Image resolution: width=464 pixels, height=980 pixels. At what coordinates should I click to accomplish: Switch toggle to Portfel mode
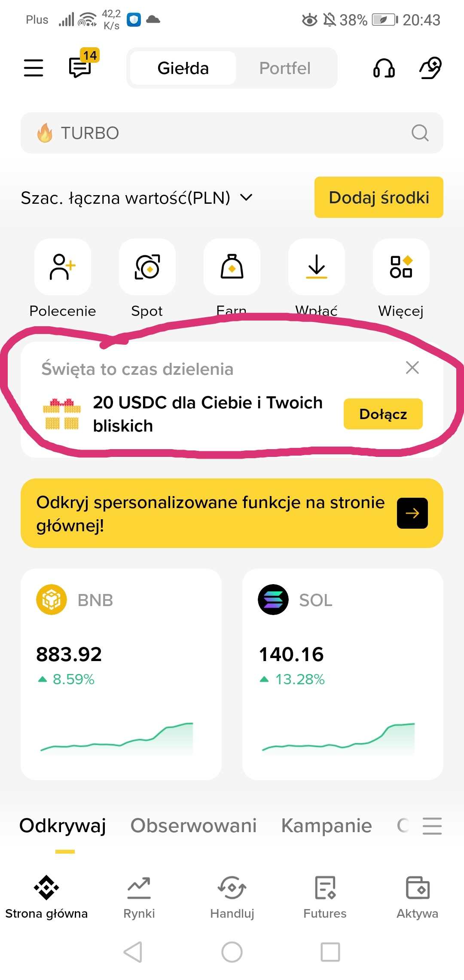[x=285, y=68]
